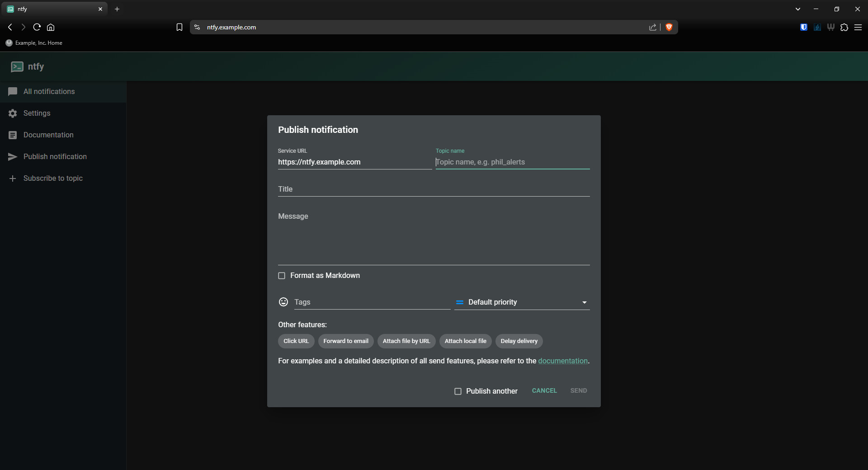
Task: Open the browser hamburger main menu
Action: point(858,27)
